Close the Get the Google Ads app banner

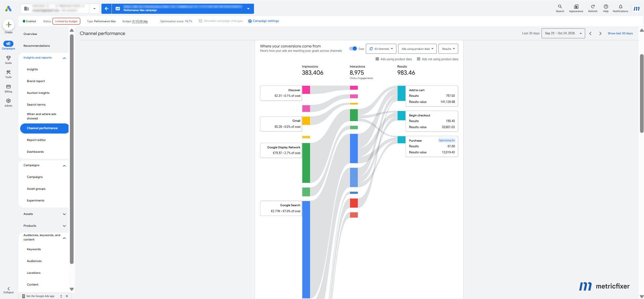pyautogui.click(x=67, y=296)
